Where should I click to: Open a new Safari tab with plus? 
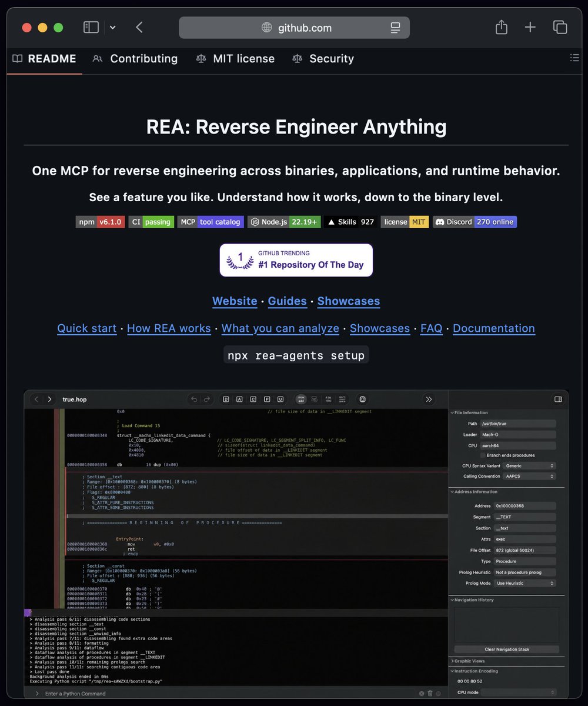530,27
